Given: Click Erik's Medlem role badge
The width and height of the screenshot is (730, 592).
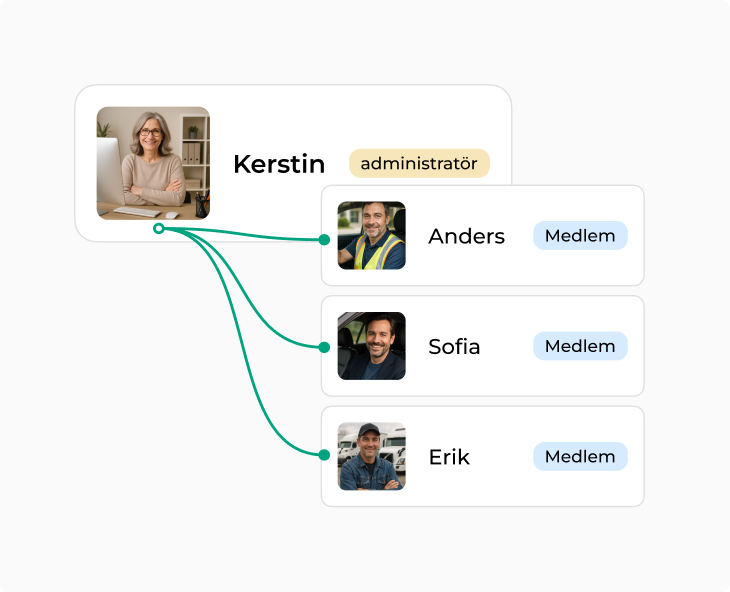Looking at the screenshot, I should click(580, 456).
